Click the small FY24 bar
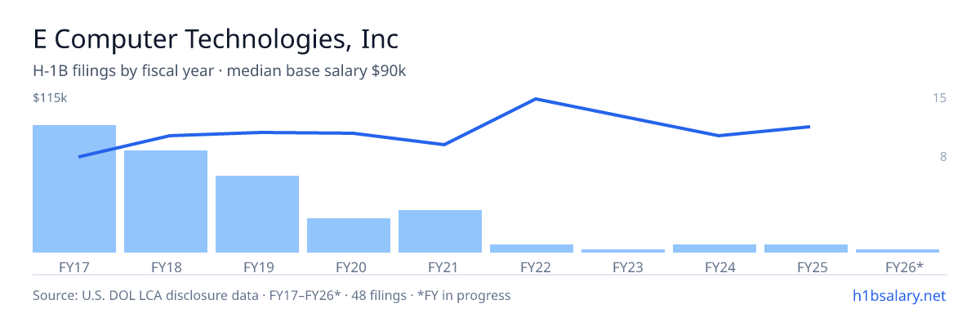Image resolution: width=980 pixels, height=327 pixels. pyautogui.click(x=715, y=249)
